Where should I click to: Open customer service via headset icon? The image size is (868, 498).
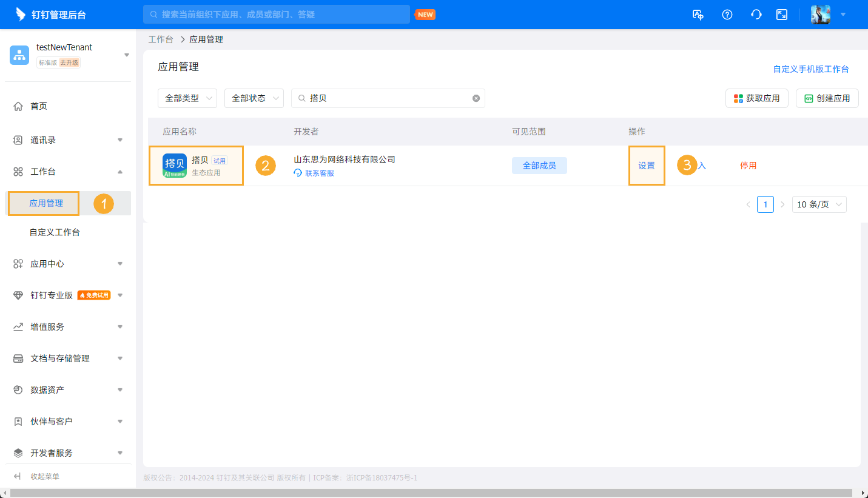pos(756,14)
